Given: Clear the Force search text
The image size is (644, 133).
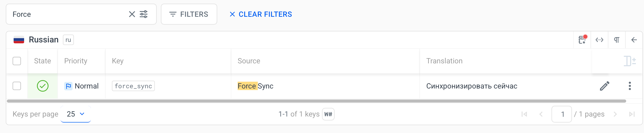Looking at the screenshot, I should coord(132,14).
